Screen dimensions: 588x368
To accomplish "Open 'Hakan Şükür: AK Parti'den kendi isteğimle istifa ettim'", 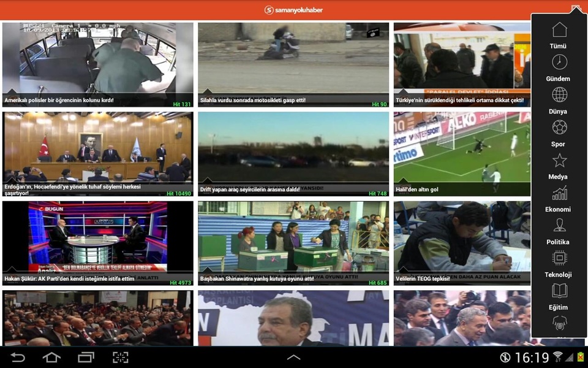I will tap(98, 243).
